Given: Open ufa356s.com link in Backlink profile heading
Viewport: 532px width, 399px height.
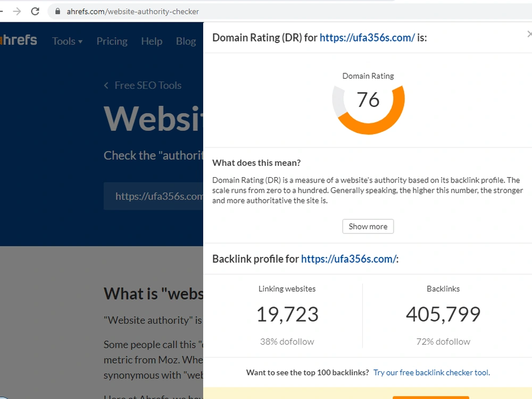Looking at the screenshot, I should [x=348, y=259].
